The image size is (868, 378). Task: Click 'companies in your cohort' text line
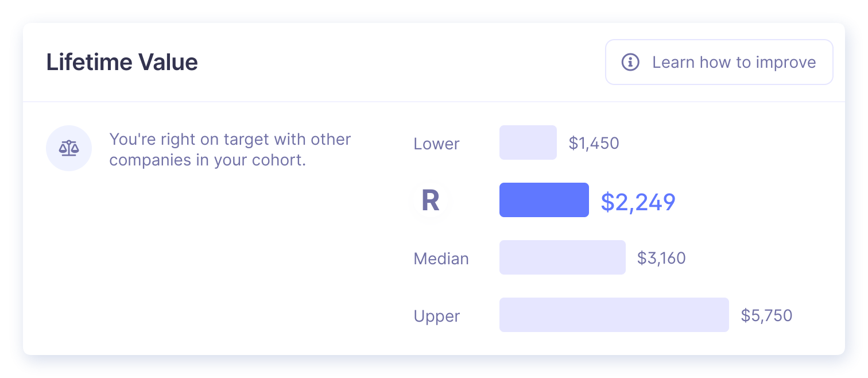click(x=207, y=160)
